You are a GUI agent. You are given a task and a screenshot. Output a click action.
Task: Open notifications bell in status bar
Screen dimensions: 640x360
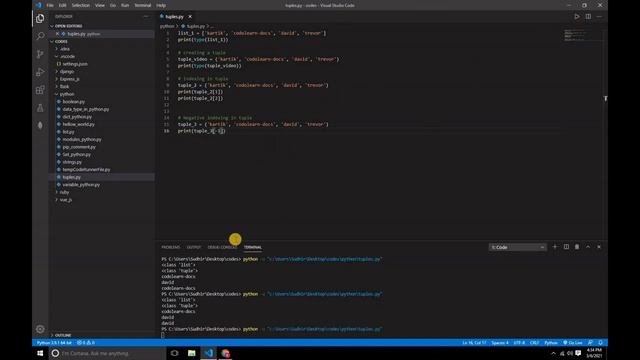click(x=600, y=343)
